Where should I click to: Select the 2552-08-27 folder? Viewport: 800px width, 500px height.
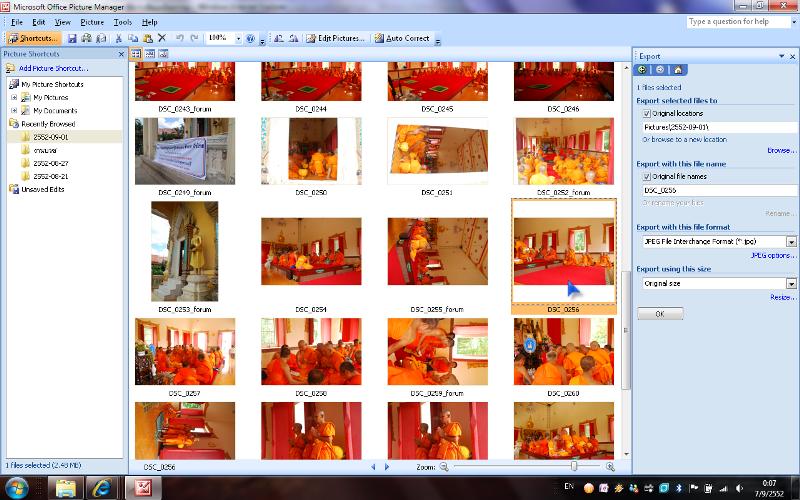[x=51, y=163]
